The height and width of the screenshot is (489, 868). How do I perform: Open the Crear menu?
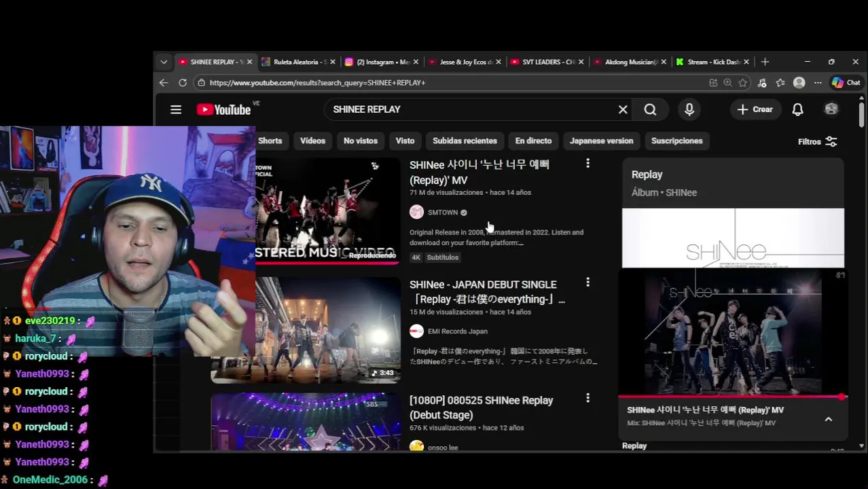(755, 109)
